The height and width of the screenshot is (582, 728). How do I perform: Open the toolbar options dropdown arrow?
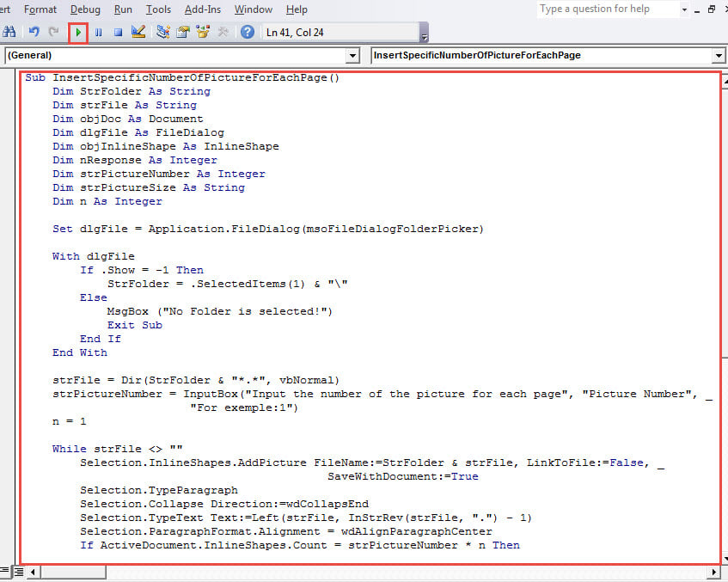pos(424,38)
